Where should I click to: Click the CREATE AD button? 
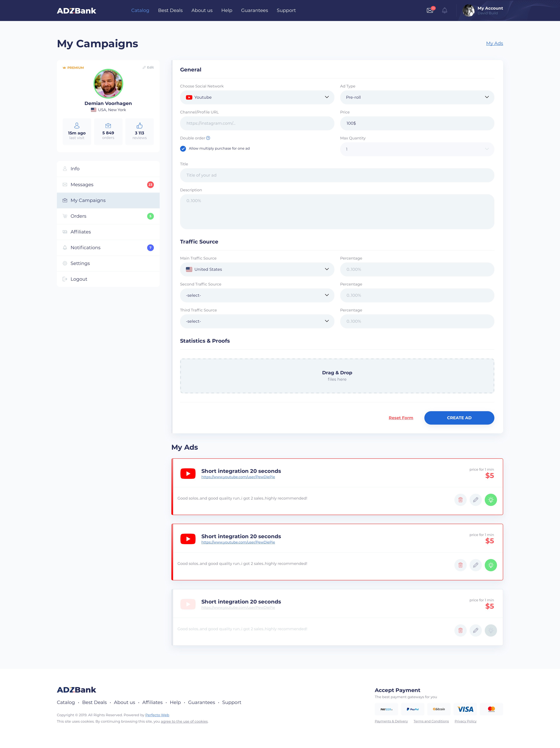pos(459,418)
